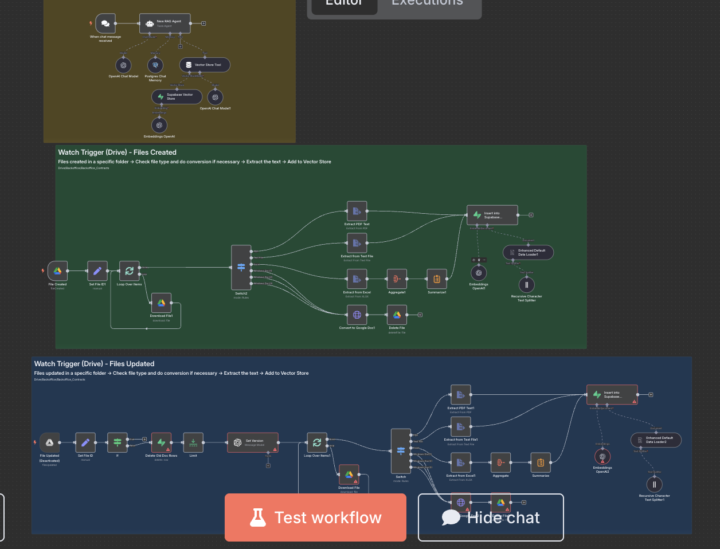Click the Hide chat button
The height and width of the screenshot is (549, 720).
(490, 517)
